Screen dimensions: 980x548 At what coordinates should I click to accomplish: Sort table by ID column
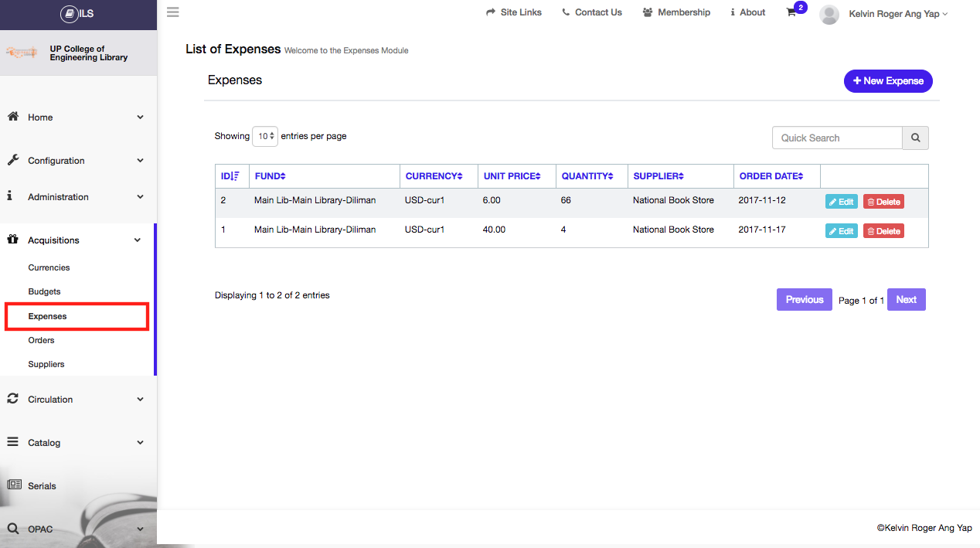tap(230, 176)
